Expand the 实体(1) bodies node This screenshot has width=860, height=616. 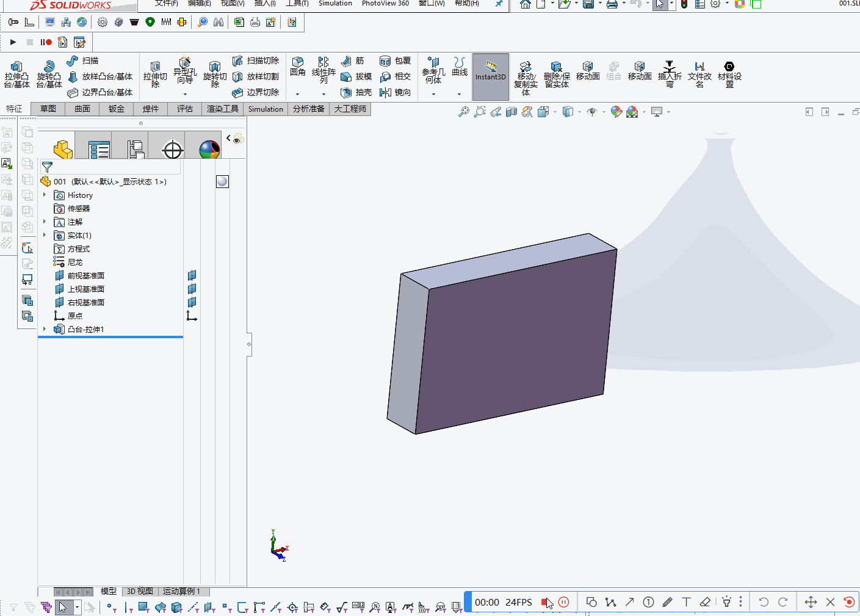[45, 236]
